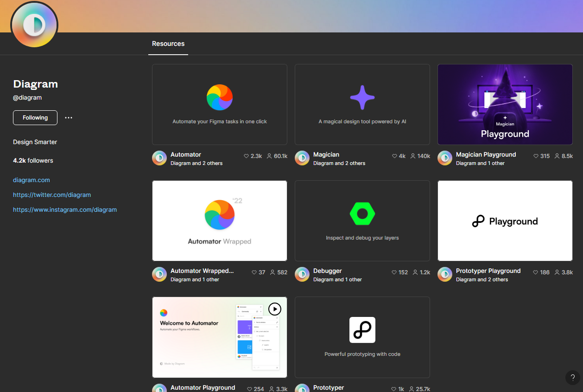583x392 pixels.
Task: Click the users icon beside 3.8k
Action: tap(557, 272)
